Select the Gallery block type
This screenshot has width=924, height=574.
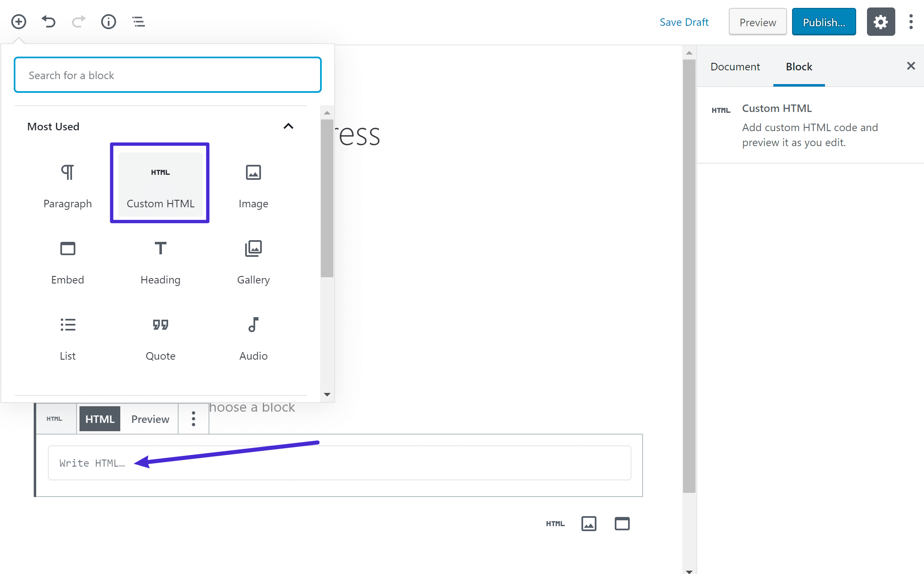253,261
